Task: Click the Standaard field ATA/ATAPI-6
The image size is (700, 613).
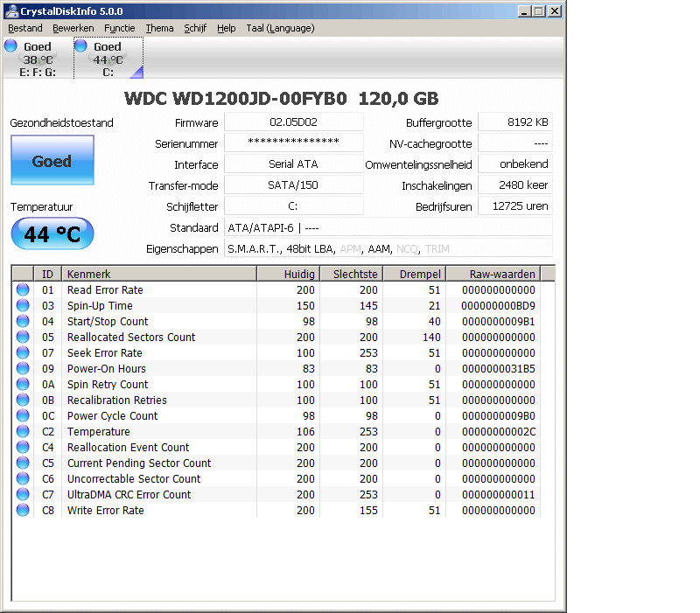Action: tap(388, 227)
